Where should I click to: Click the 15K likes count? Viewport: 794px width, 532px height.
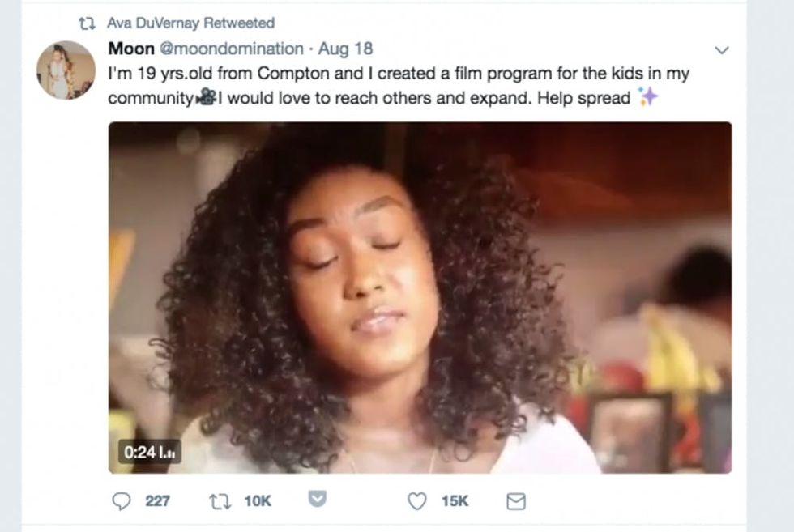coord(455,501)
